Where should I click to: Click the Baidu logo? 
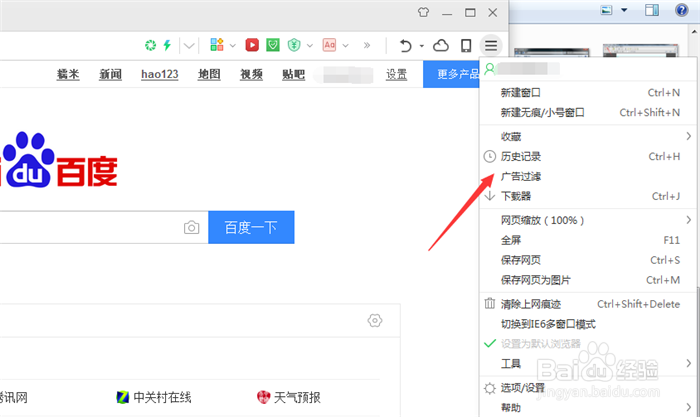click(58, 160)
